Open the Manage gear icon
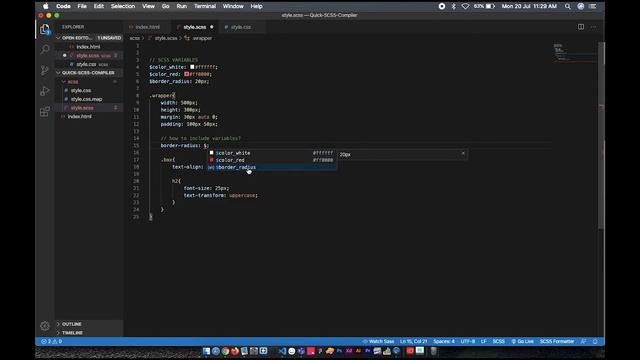 (x=45, y=326)
